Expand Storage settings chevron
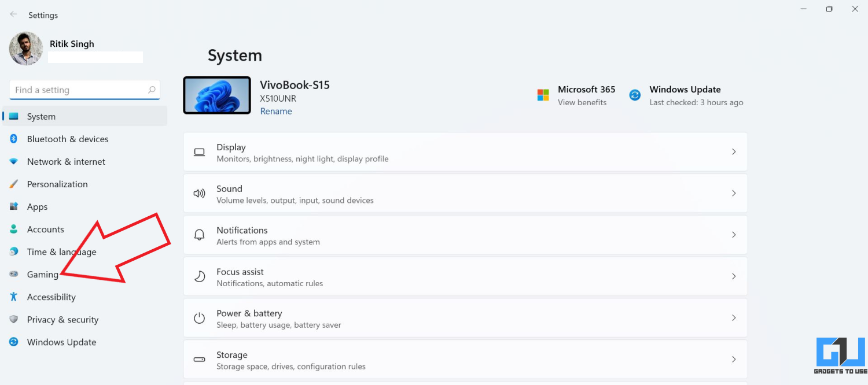The height and width of the screenshot is (385, 868). [x=734, y=359]
